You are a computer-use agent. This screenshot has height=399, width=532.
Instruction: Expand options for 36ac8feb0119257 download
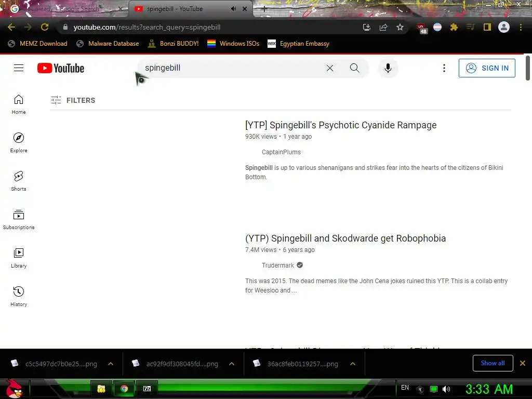tap(353, 364)
